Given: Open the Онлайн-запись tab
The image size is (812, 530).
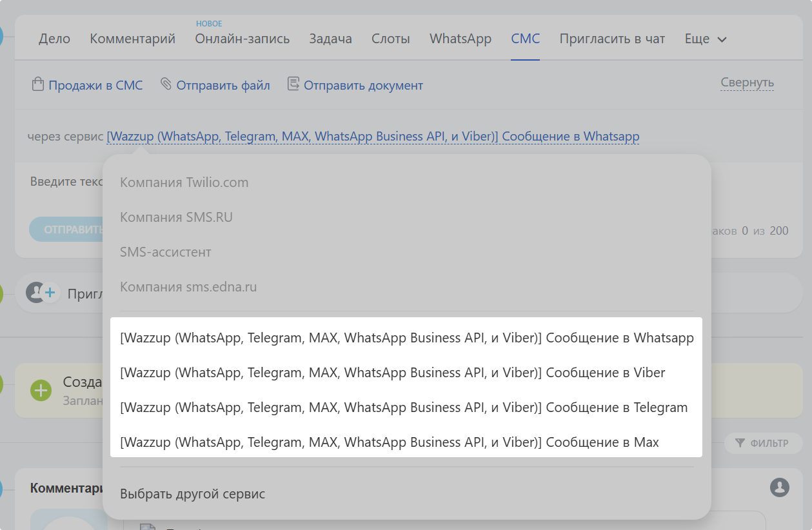Looking at the screenshot, I should [x=243, y=39].
